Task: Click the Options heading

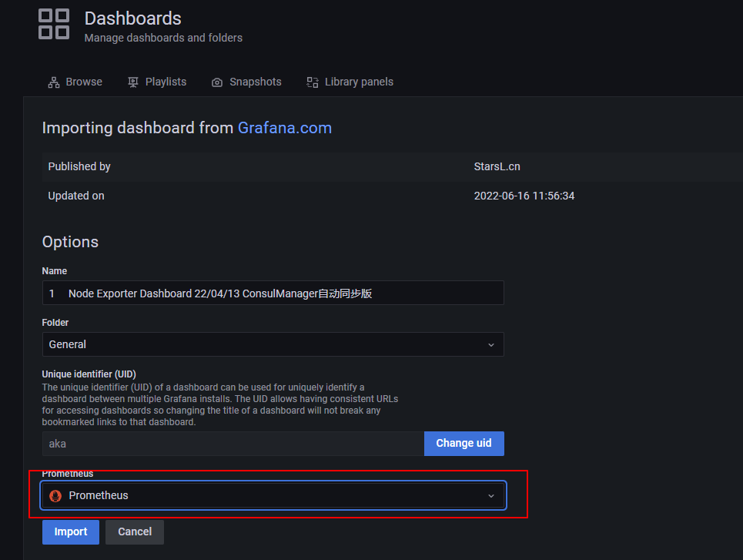Action: click(70, 242)
